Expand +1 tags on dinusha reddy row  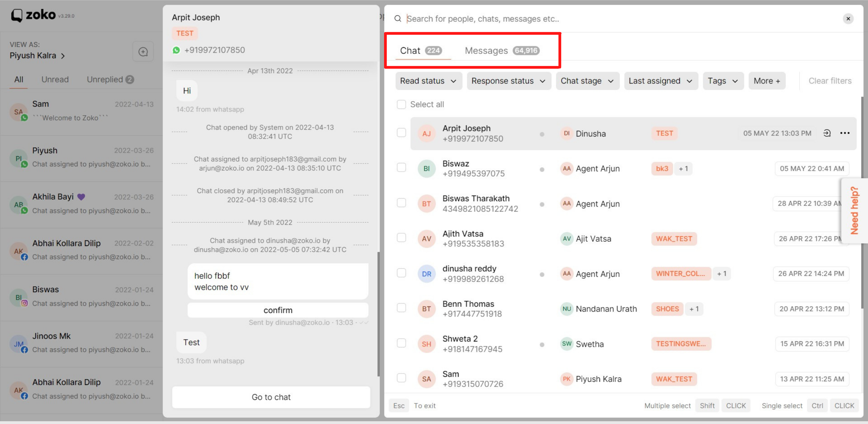click(721, 274)
